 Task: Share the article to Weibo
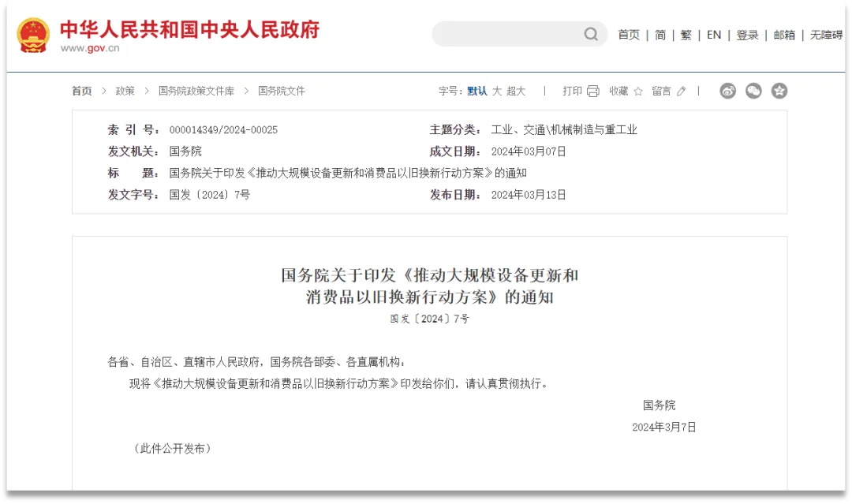pos(727,91)
